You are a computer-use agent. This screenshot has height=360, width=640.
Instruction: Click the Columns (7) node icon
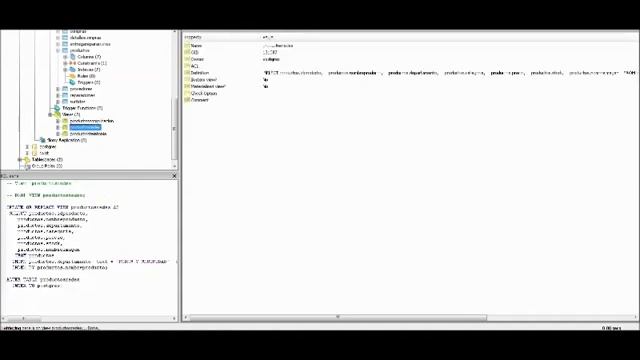coord(73,57)
